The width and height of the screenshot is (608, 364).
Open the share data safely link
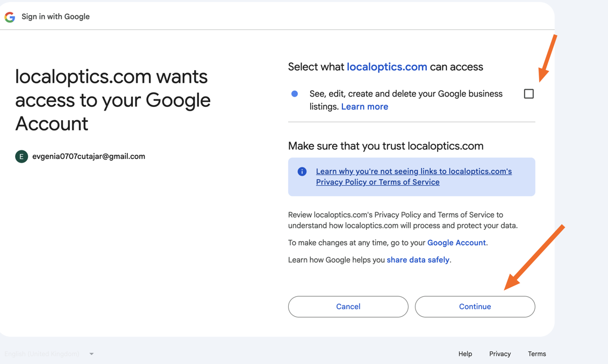(418, 260)
